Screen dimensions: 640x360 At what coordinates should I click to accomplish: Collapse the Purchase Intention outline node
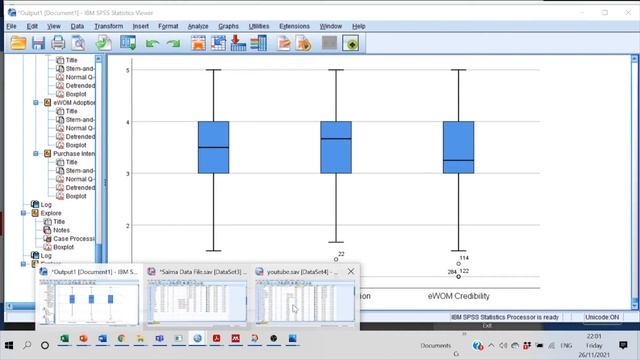coord(36,153)
